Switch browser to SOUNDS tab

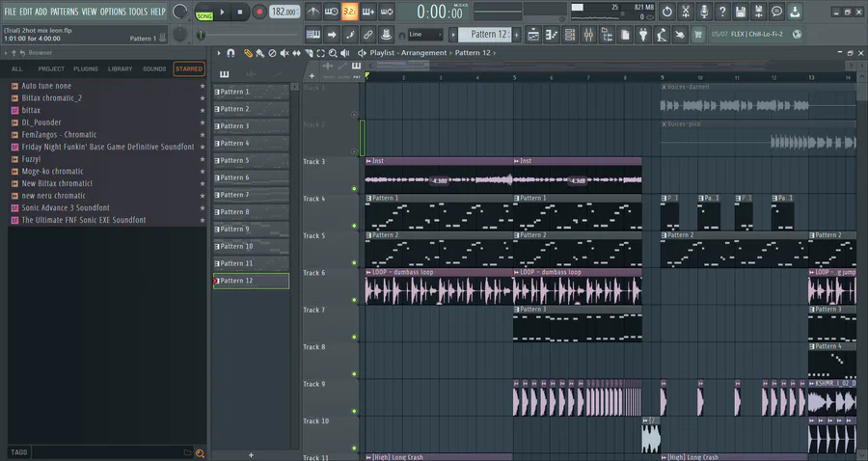point(154,69)
